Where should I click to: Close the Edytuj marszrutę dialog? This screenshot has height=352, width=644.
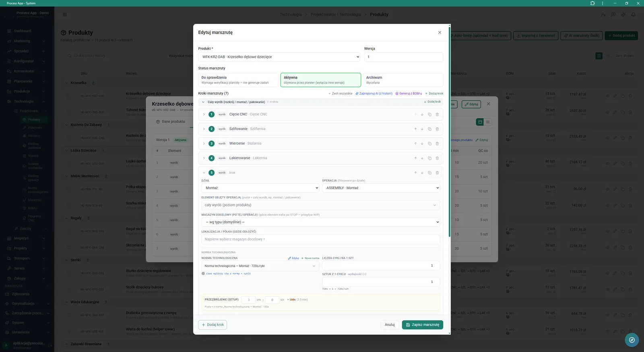[440, 33]
